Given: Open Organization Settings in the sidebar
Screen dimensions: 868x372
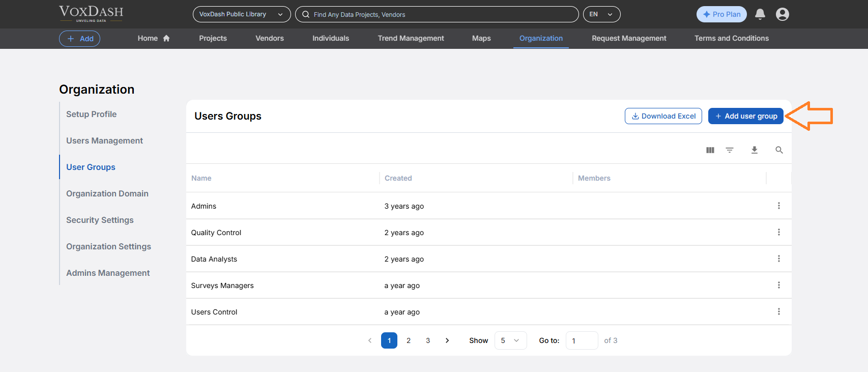Looking at the screenshot, I should pyautogui.click(x=108, y=246).
